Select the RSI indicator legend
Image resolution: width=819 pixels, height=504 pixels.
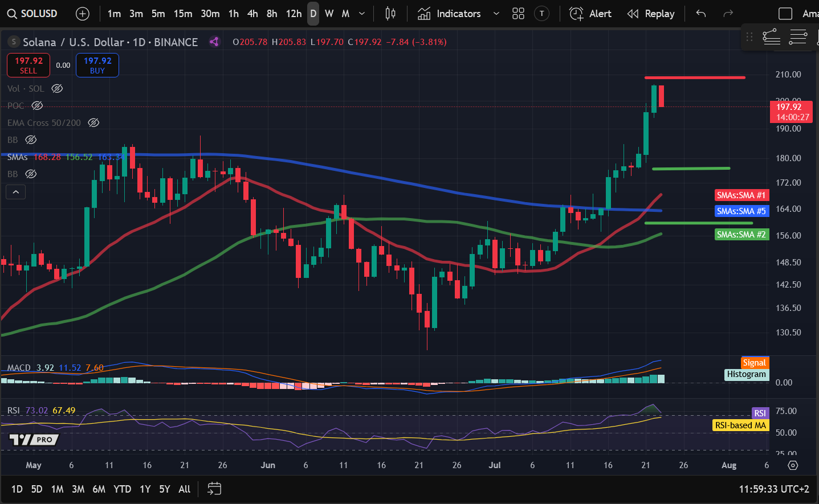(14, 411)
